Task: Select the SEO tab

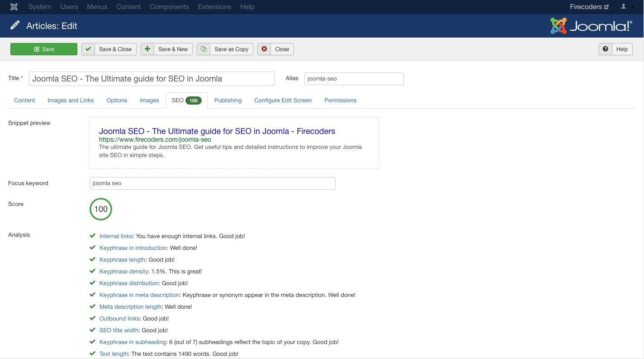Action: tap(186, 100)
